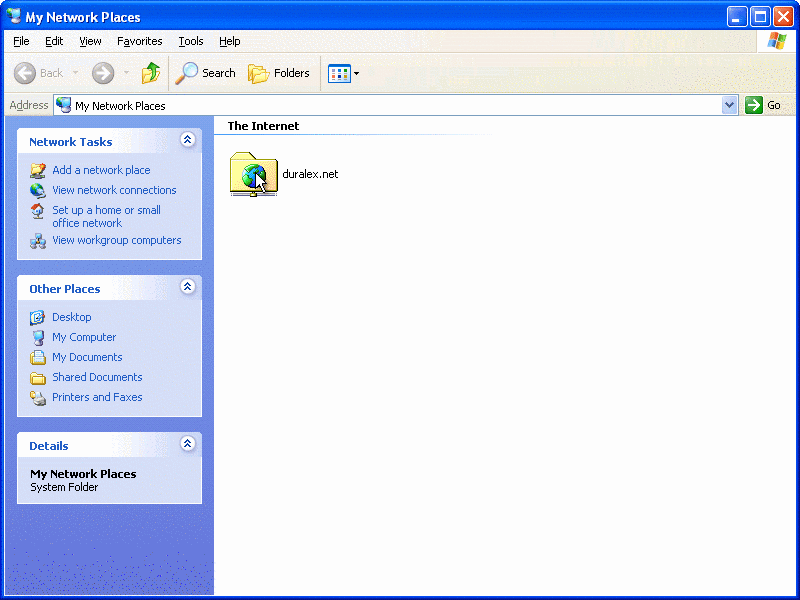800x600 pixels.
Task: Collapse the Other Places panel
Action: [x=187, y=288]
